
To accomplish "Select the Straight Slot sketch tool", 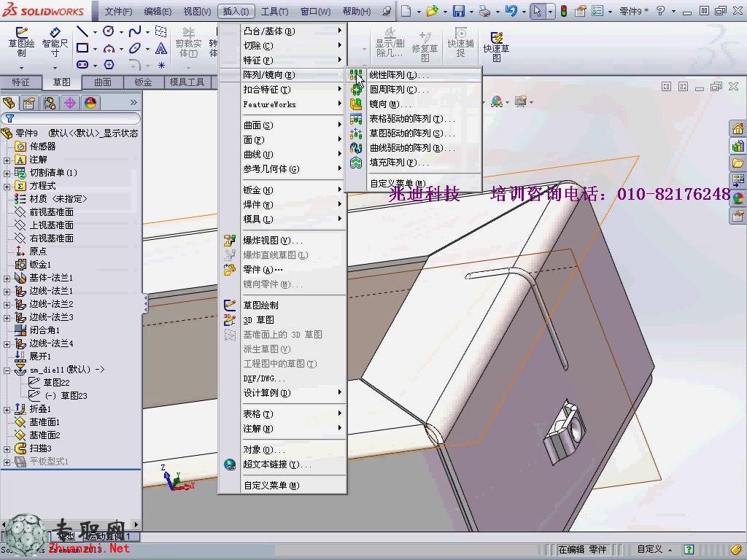I will coord(82,64).
